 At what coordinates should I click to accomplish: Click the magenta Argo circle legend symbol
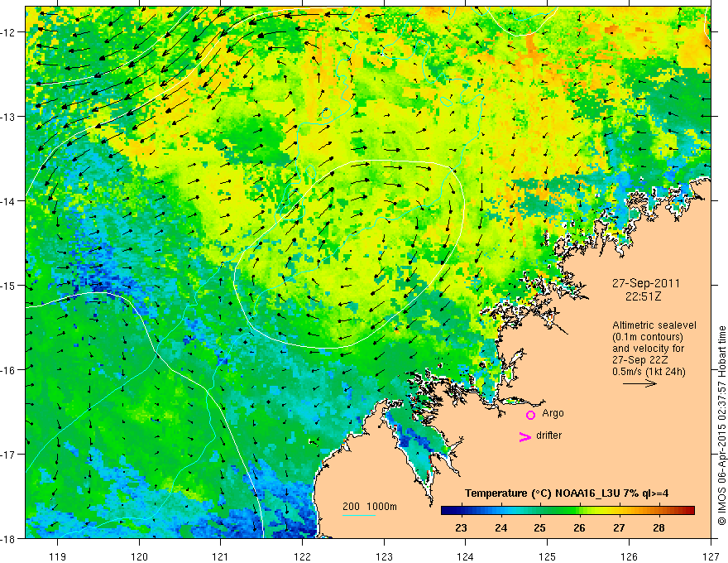pos(530,415)
